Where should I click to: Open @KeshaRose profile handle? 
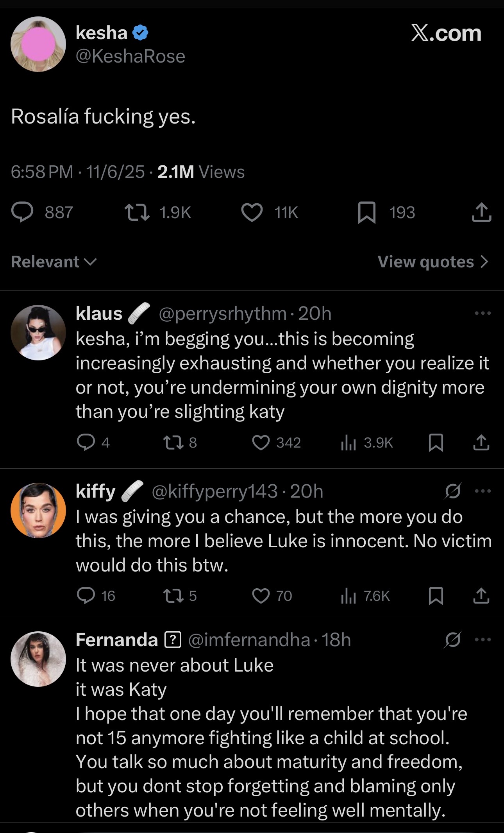130,57
